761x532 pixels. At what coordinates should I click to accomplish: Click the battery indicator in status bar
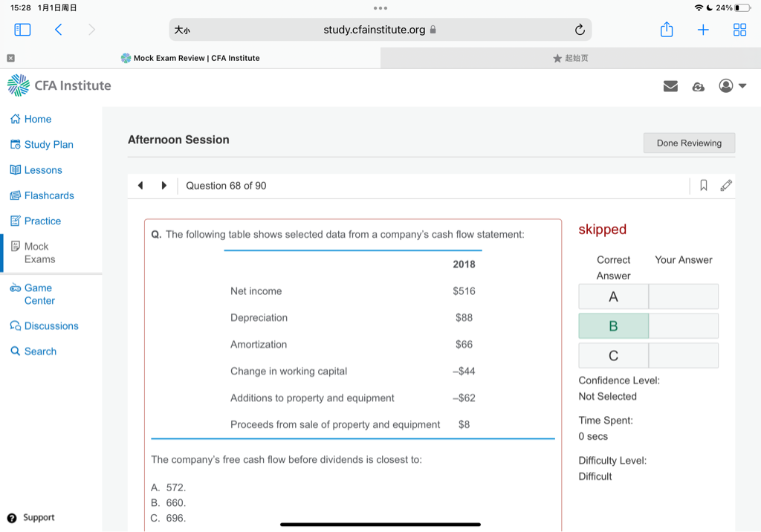point(742,7)
